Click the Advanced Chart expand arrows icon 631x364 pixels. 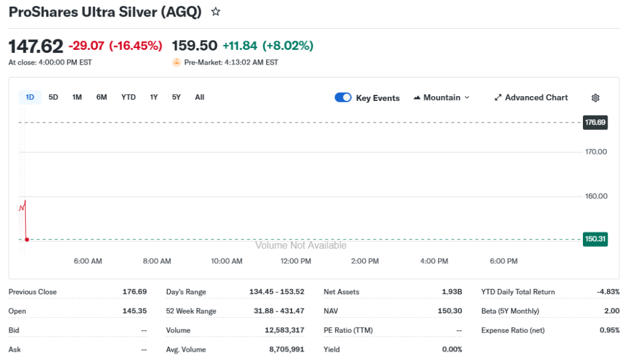click(498, 98)
